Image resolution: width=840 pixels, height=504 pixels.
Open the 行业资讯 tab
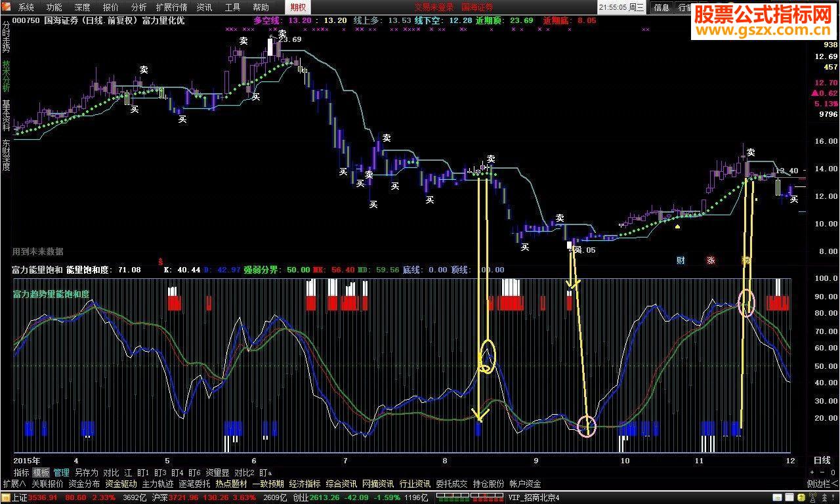pyautogui.click(x=415, y=484)
